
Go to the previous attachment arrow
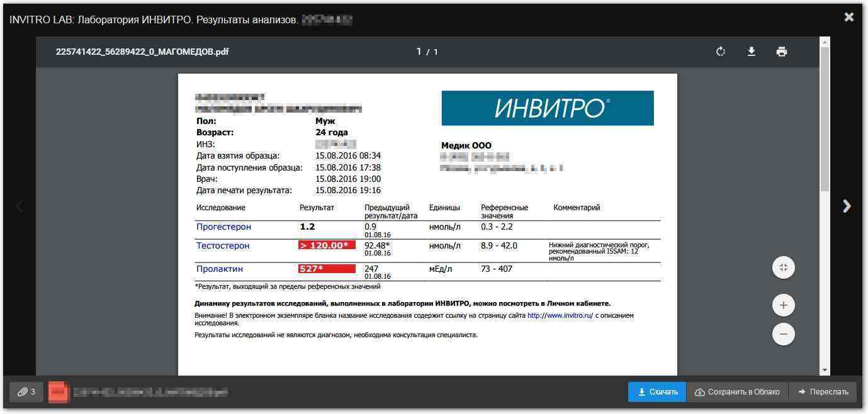20,206
